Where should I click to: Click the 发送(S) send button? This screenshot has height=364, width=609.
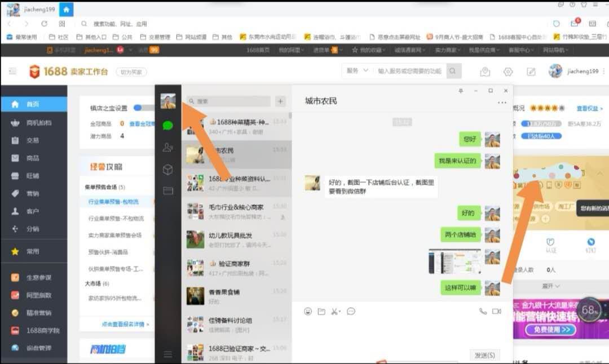point(485,355)
